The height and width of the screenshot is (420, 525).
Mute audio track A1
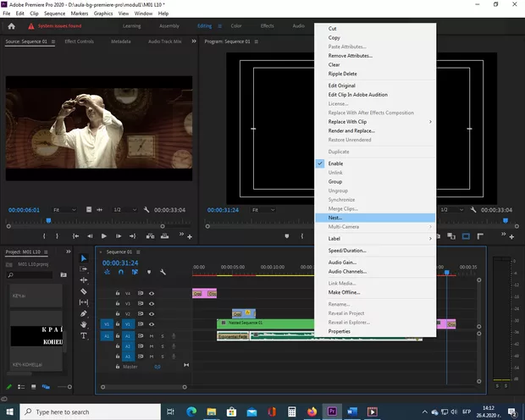tap(152, 335)
